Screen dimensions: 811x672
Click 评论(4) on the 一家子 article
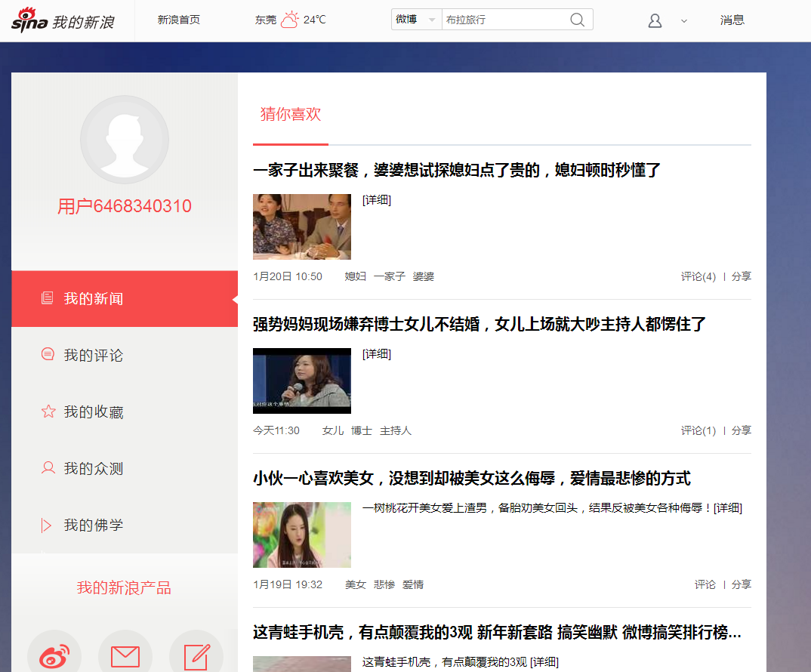698,277
